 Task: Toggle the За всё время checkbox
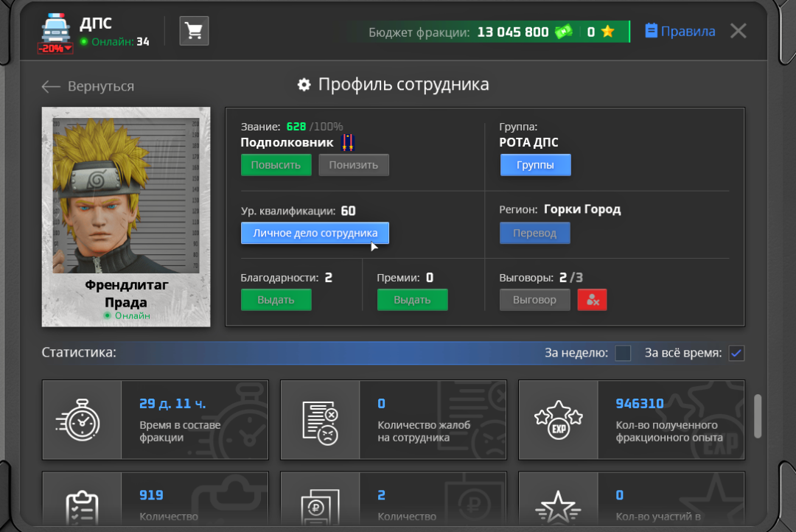click(736, 353)
